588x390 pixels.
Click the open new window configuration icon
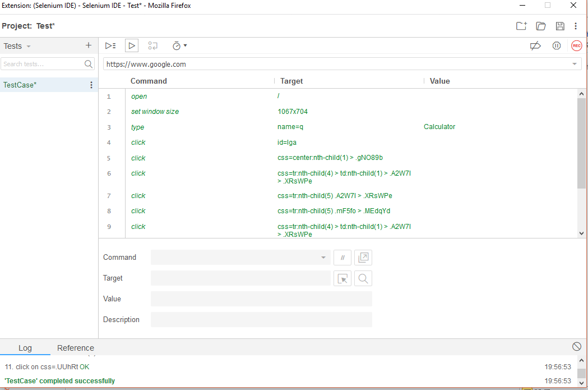click(x=363, y=258)
